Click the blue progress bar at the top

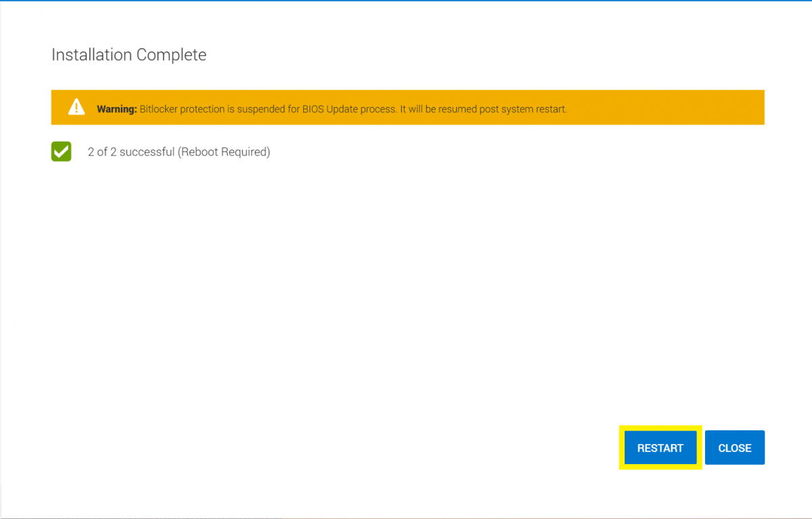406,2
